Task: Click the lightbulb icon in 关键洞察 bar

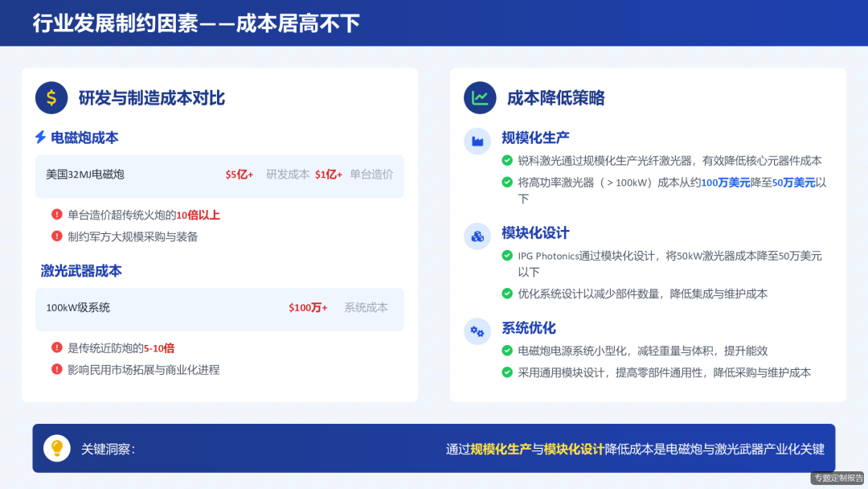Action: (56, 448)
